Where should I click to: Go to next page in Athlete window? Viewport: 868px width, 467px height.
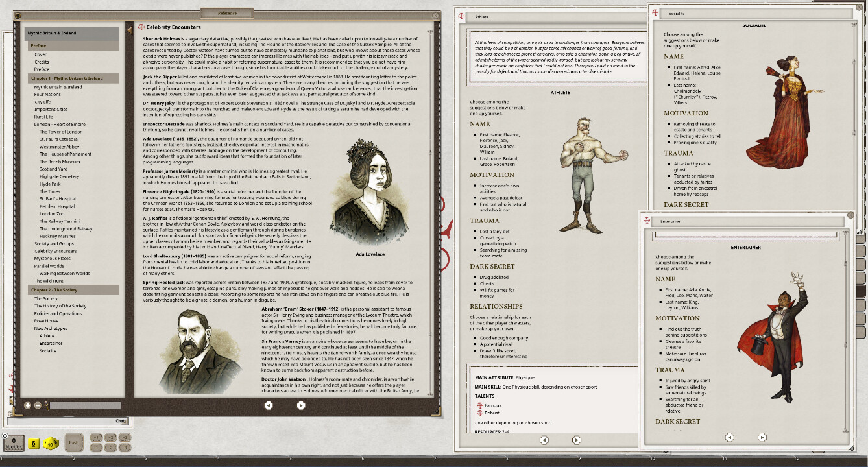click(577, 440)
